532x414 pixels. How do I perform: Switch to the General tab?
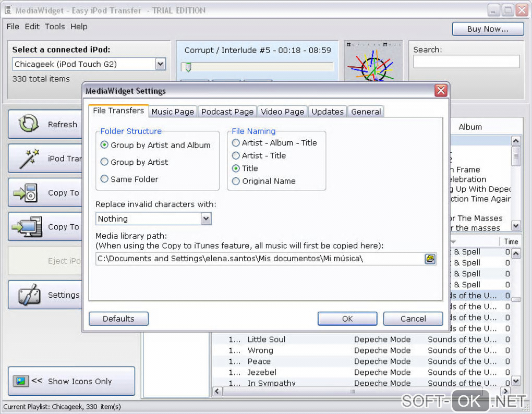[x=366, y=112]
